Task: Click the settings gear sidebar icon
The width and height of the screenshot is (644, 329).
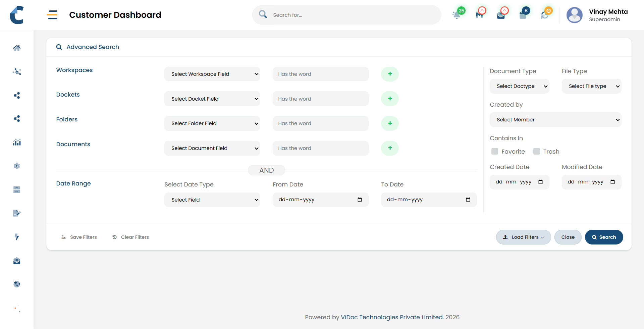Action: (x=17, y=166)
